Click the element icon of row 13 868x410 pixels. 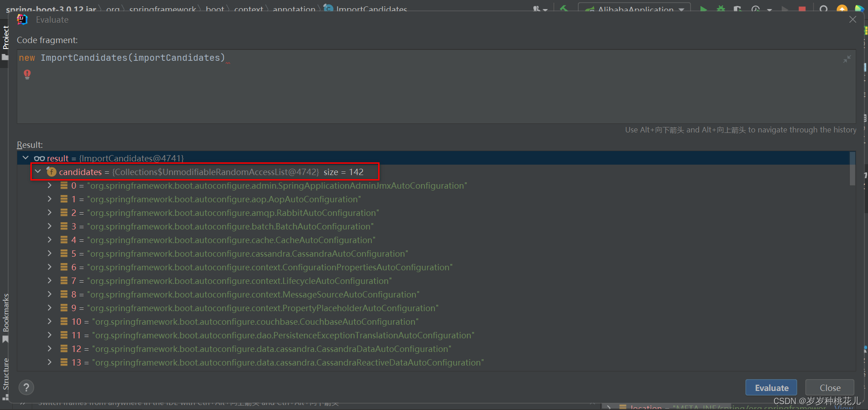point(64,362)
